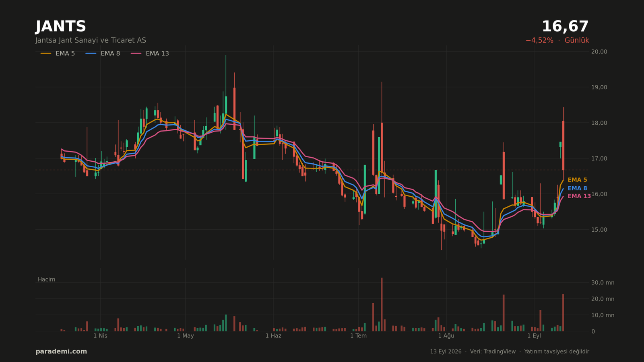Click the orange EMA 5 tag at the line's end
The image size is (644, 362).
click(x=577, y=180)
